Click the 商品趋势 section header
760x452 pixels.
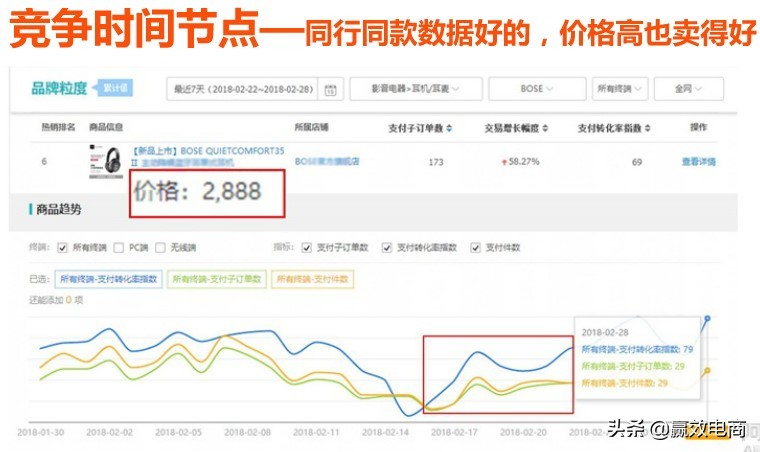(x=59, y=209)
